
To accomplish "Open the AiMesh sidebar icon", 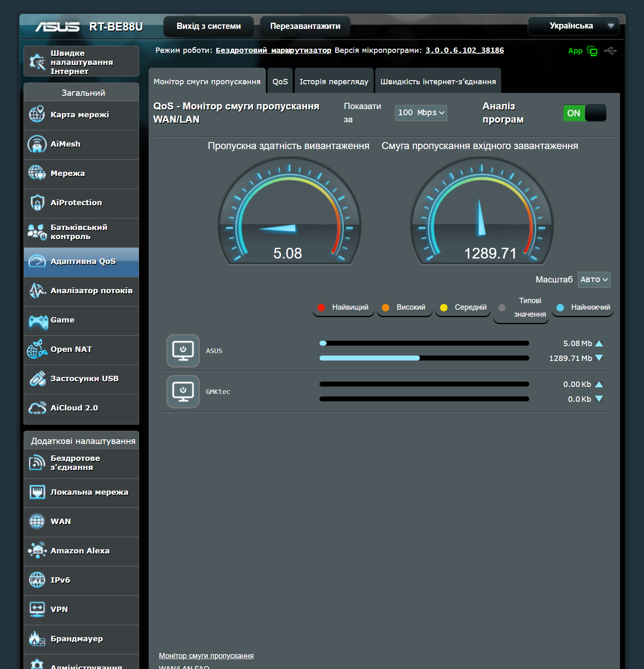I will [37, 144].
